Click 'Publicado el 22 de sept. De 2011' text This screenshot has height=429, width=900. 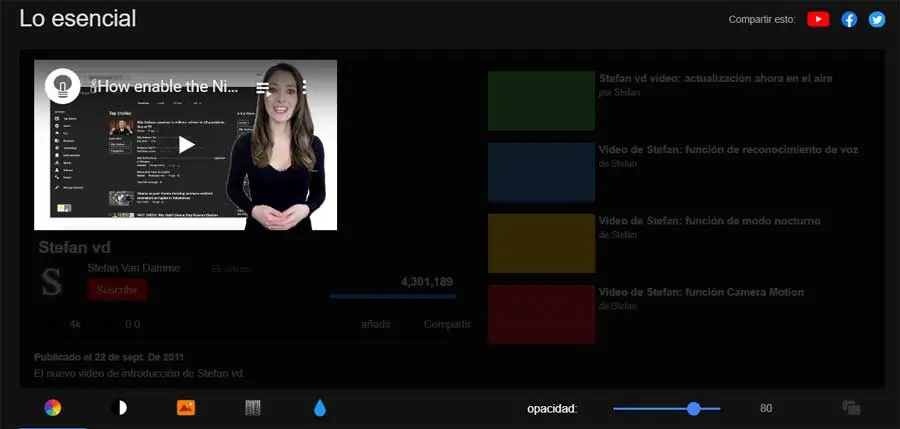pyautogui.click(x=109, y=357)
